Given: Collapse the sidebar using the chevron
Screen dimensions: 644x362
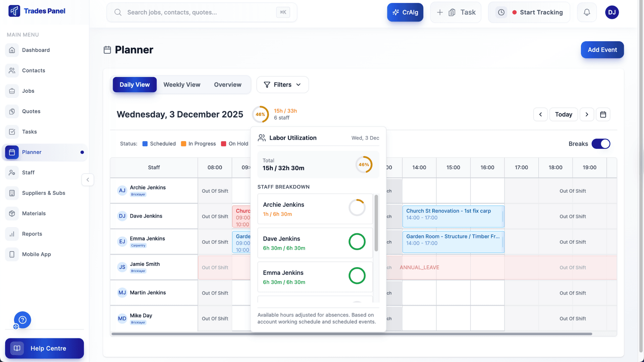Looking at the screenshot, I should coord(88,180).
